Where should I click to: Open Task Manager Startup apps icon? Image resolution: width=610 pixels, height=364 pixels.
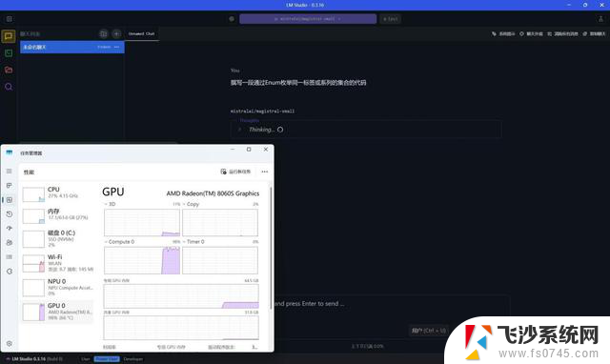click(x=10, y=229)
